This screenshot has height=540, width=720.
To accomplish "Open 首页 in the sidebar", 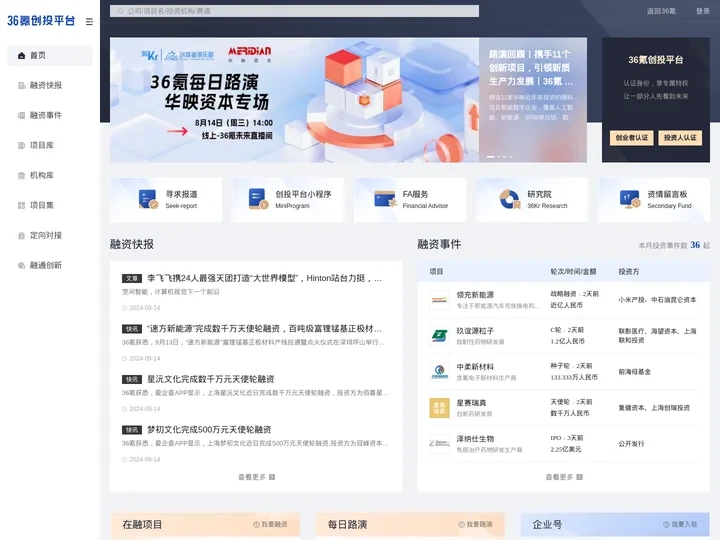I will (x=50, y=56).
